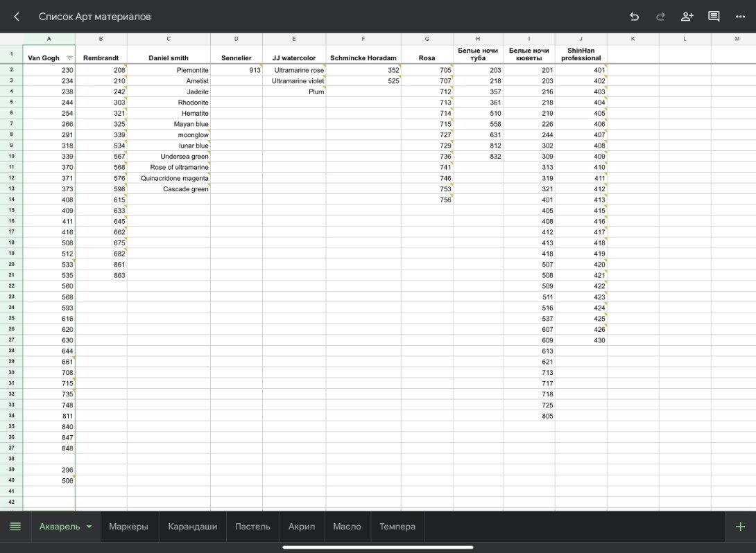Screen dimensions: 756x553
Task: Select the Daniel smith header cell
Action: tap(169, 54)
